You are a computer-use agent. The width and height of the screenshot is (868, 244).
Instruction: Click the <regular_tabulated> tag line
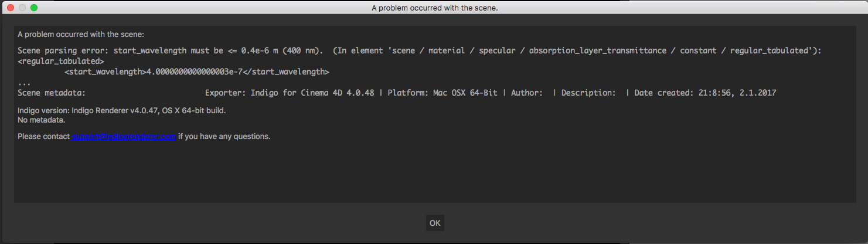61,61
